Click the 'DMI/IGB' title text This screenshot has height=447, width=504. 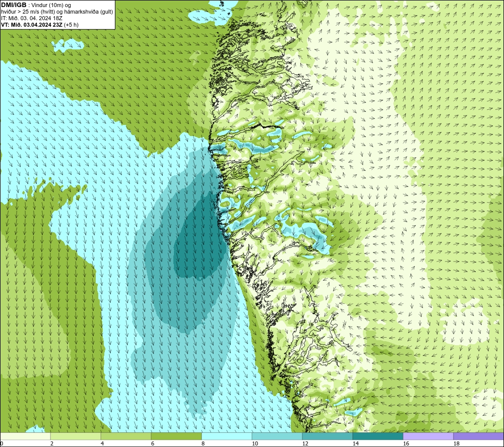coord(14,5)
